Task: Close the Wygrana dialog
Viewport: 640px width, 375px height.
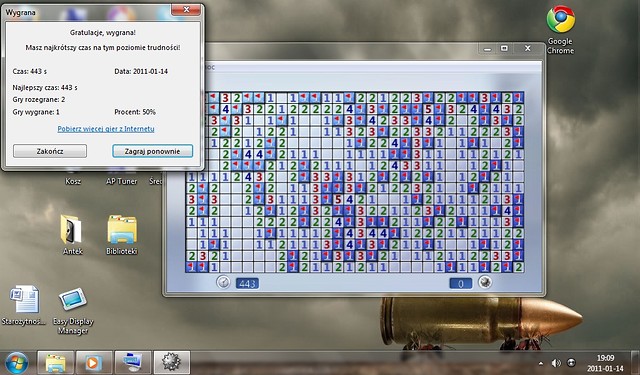Action: 186,10
